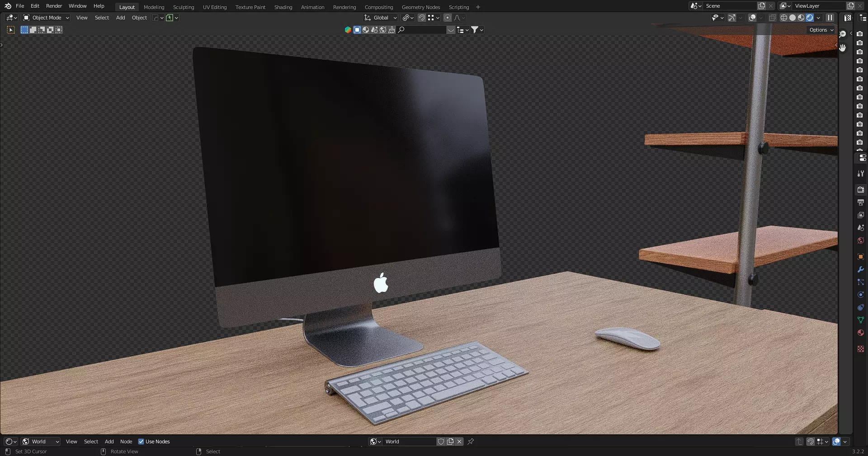Switch to the Geometry Nodes workspace tab
The width and height of the screenshot is (868, 456).
420,7
